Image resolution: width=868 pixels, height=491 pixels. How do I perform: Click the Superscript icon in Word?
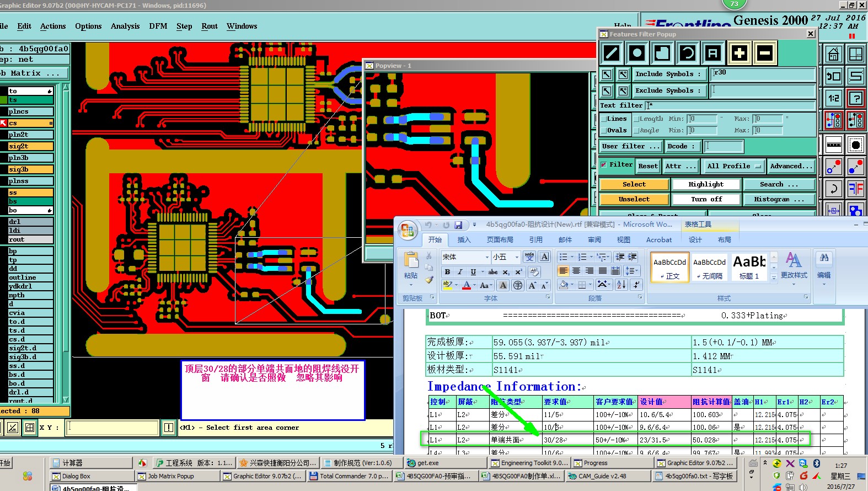518,271
